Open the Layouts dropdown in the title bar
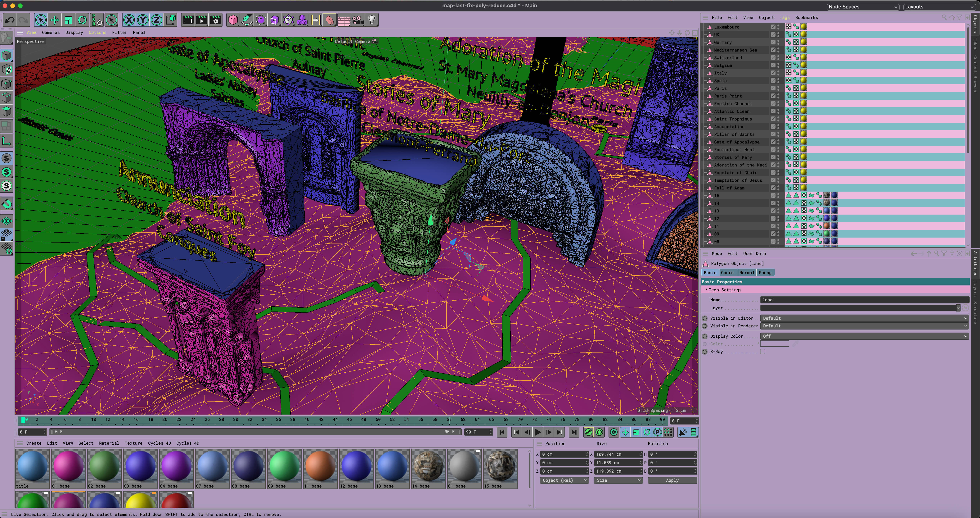The width and height of the screenshot is (980, 518). coord(940,7)
